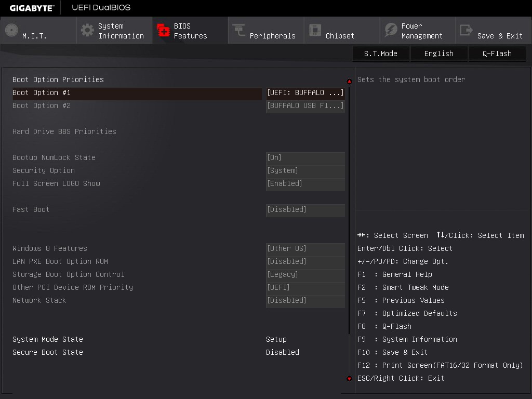Open Hard Drive BBS Priorities submenu

(x=64, y=131)
